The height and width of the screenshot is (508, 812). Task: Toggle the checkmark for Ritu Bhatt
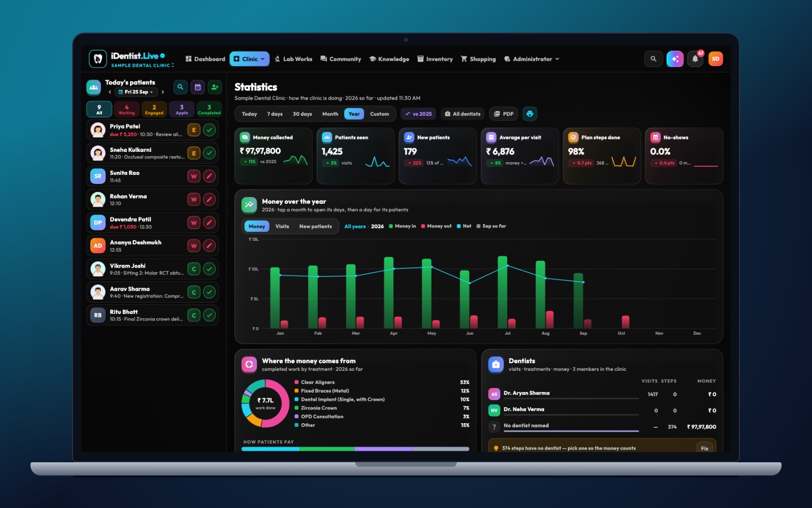(209, 315)
